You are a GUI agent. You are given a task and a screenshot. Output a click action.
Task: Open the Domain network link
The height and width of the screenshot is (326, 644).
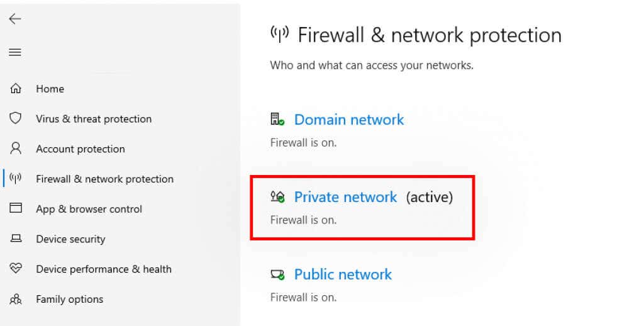coord(349,120)
